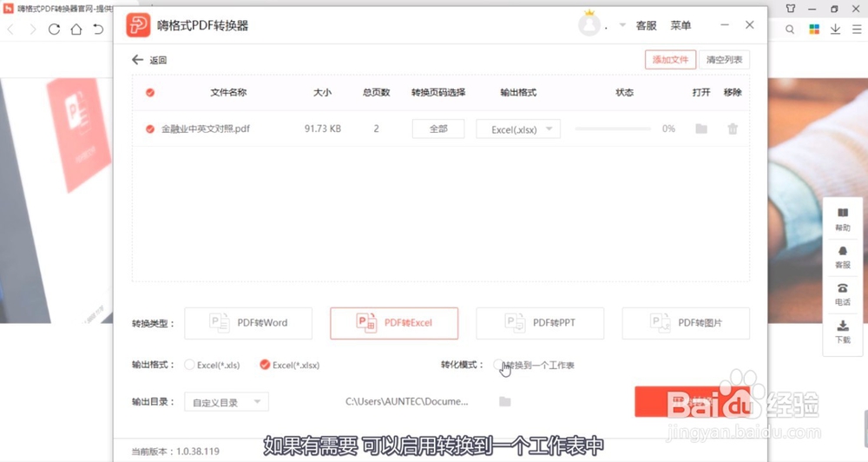
Task: Go forward in the browser
Action: 32,30
